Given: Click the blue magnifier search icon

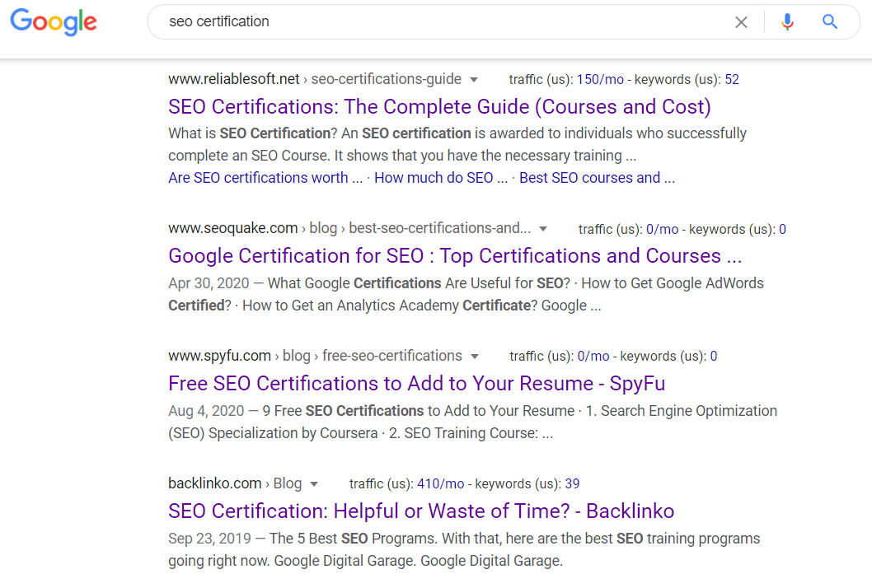Looking at the screenshot, I should 830,21.
